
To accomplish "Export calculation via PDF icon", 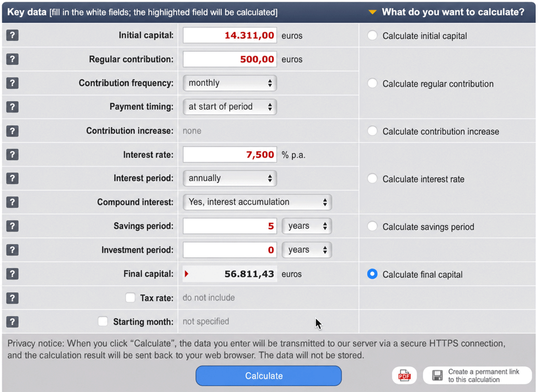I will (x=404, y=375).
